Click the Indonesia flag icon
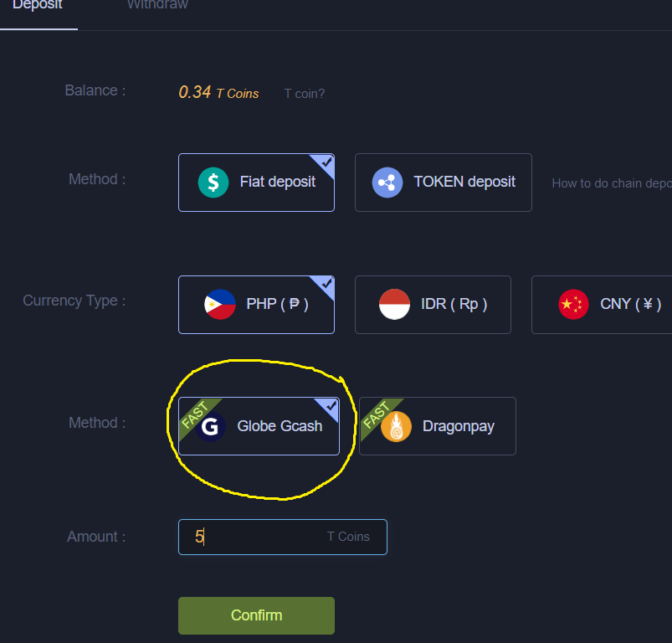 (394, 305)
